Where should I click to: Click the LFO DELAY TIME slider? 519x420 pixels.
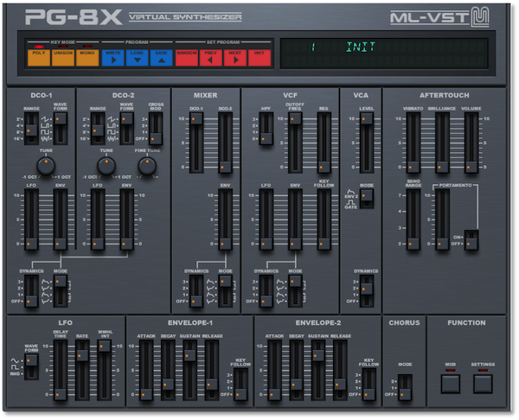click(61, 371)
